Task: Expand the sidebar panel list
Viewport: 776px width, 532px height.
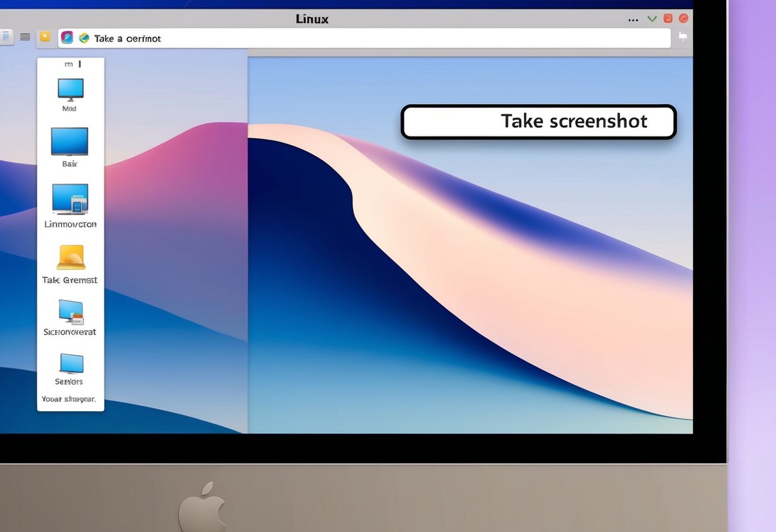Action: 70,63
